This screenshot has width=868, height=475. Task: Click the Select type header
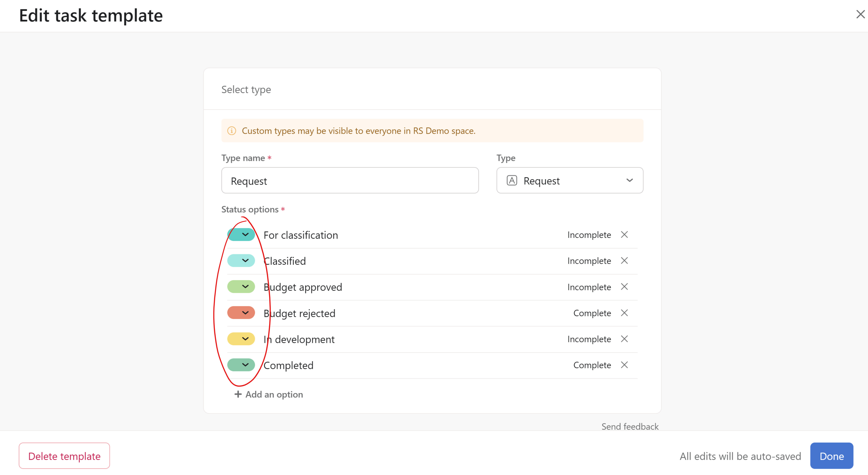(x=246, y=90)
